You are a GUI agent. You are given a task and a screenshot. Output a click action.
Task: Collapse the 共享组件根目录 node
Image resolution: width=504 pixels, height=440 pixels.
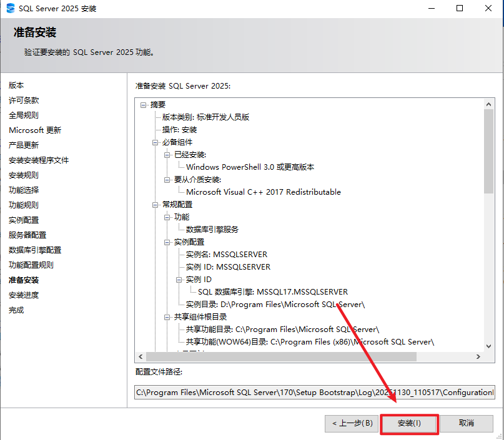tap(167, 317)
